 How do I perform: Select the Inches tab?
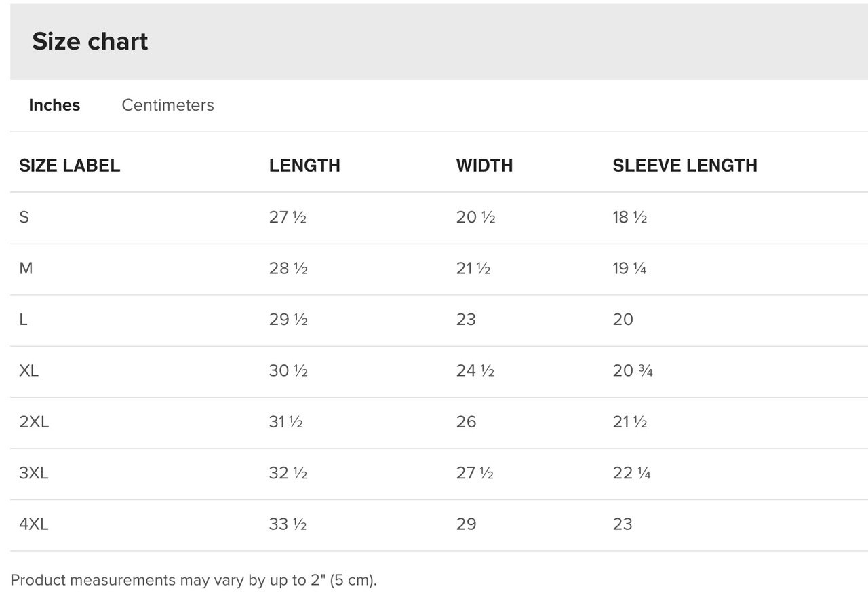(x=54, y=105)
